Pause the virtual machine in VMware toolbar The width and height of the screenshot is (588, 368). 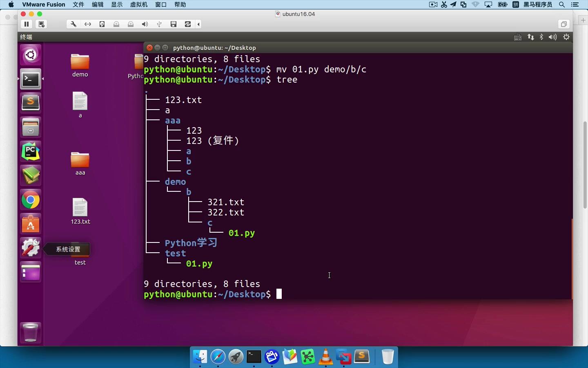[x=27, y=24]
